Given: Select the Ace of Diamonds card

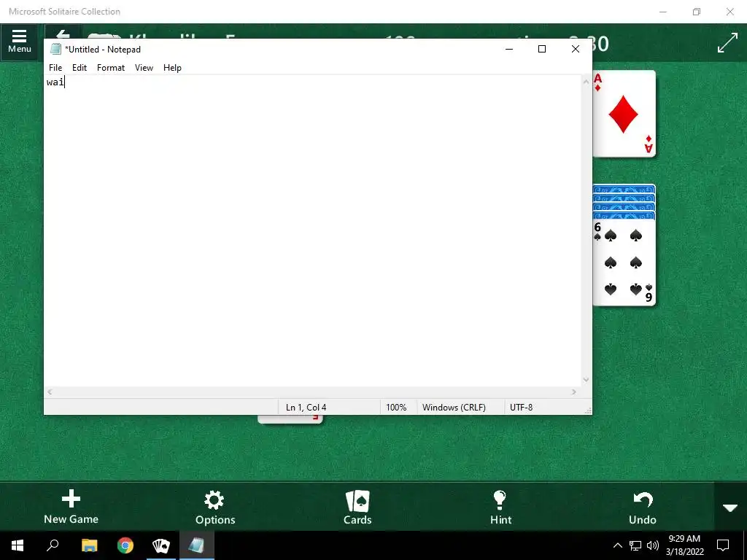Looking at the screenshot, I should 624,114.
